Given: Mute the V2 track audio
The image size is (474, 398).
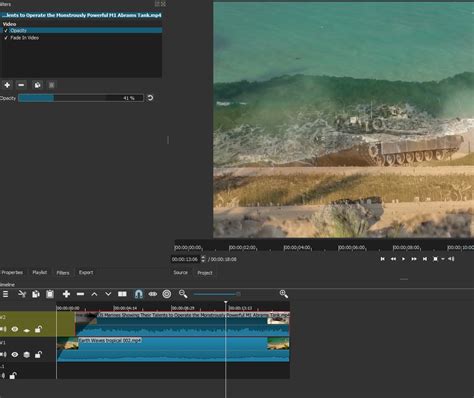Looking at the screenshot, I should point(3,329).
